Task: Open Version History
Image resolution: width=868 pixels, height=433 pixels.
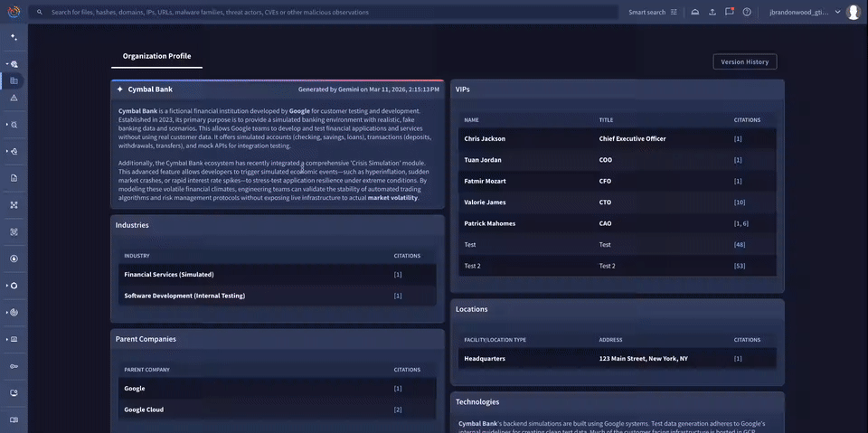Action: (744, 61)
